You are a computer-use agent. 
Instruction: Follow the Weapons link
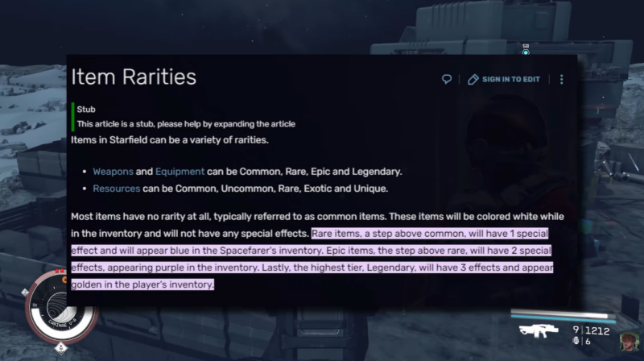[113, 172]
